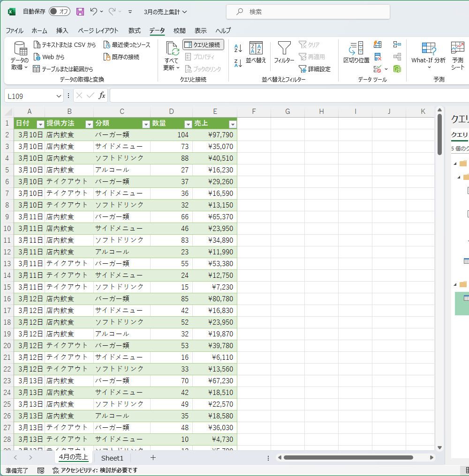469x476 pixels.
Task: Open the 数式 ribbon tab
Action: (135, 30)
